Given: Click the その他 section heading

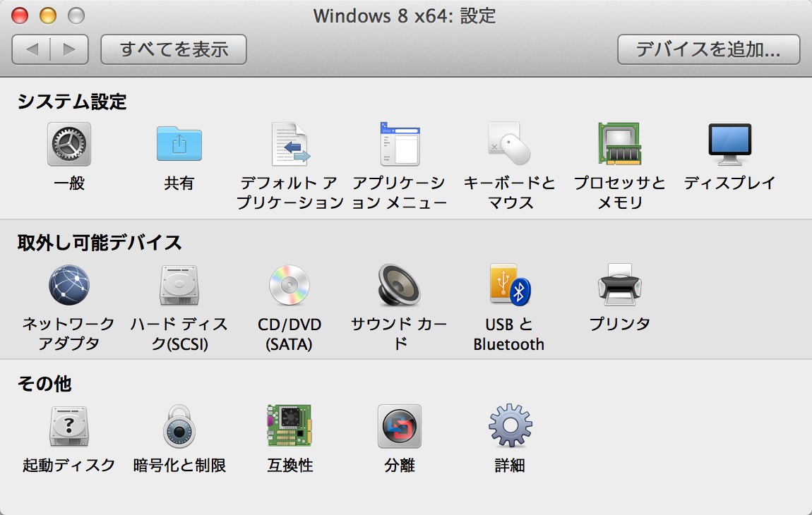Looking at the screenshot, I should pyautogui.click(x=44, y=384).
